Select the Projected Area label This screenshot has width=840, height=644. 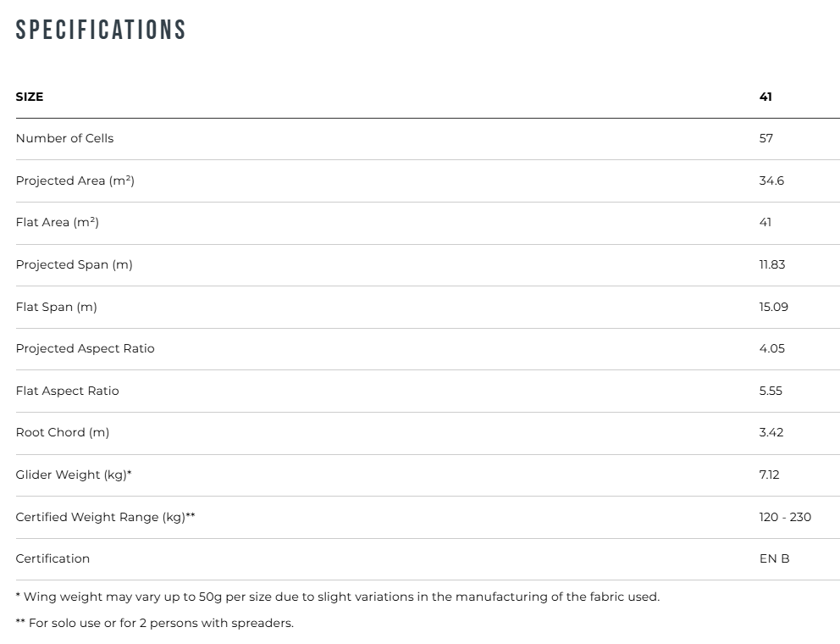[75, 180]
